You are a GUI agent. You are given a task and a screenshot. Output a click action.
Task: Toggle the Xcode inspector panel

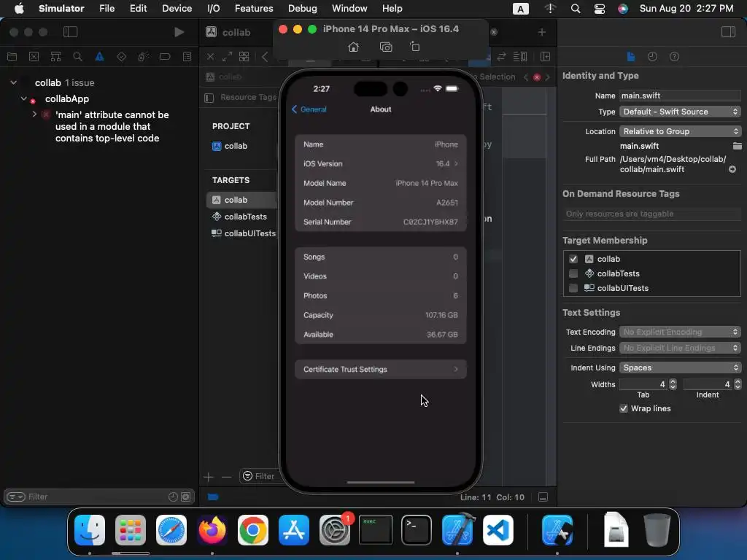coord(728,32)
